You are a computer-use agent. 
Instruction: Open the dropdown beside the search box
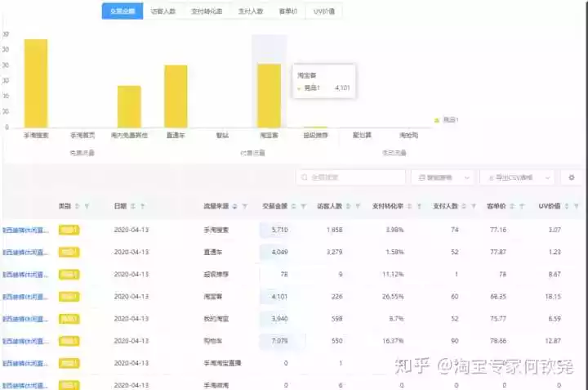[443, 177]
